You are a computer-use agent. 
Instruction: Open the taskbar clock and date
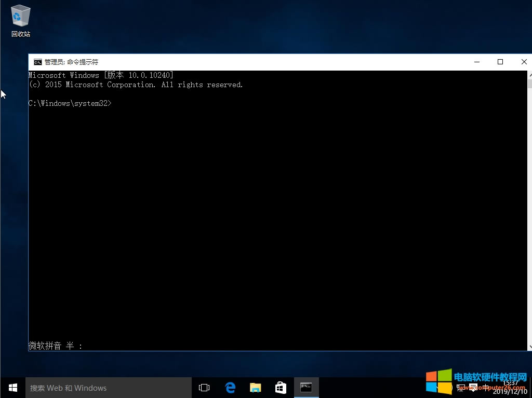pyautogui.click(x=510, y=387)
